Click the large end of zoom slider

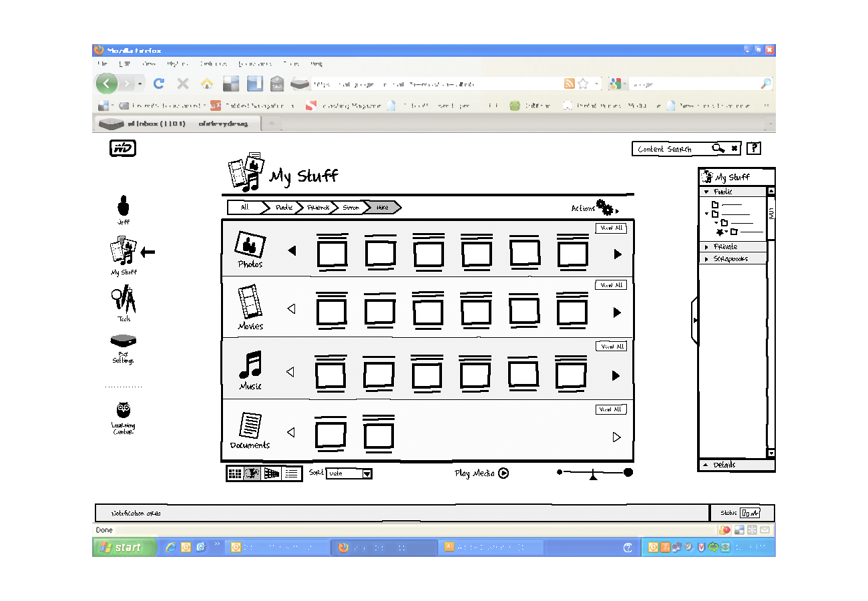(628, 472)
